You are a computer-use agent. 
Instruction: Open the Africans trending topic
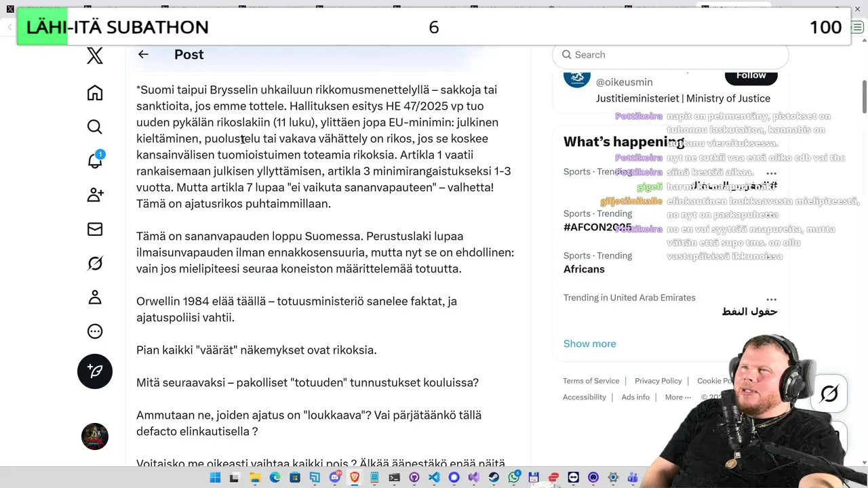point(584,269)
